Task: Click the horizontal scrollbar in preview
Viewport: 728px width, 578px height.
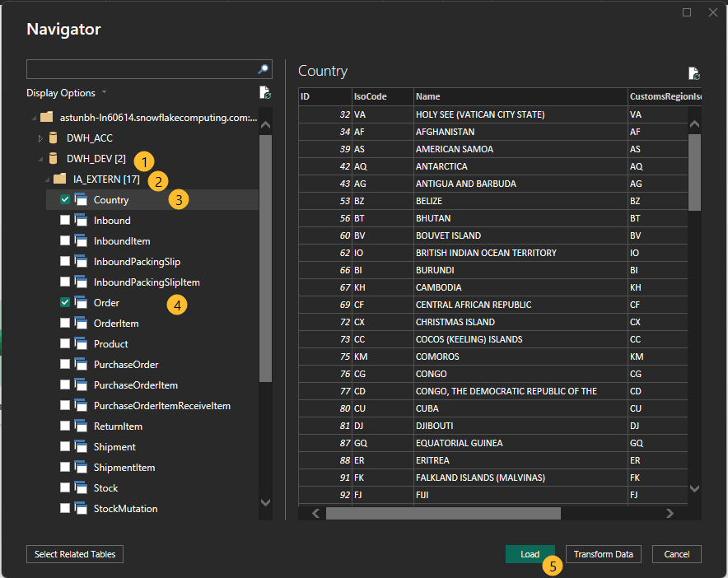Action: coord(443,513)
